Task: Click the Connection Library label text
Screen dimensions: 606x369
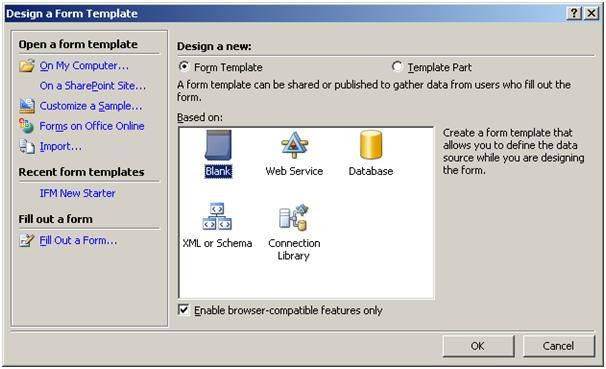Action: [294, 249]
